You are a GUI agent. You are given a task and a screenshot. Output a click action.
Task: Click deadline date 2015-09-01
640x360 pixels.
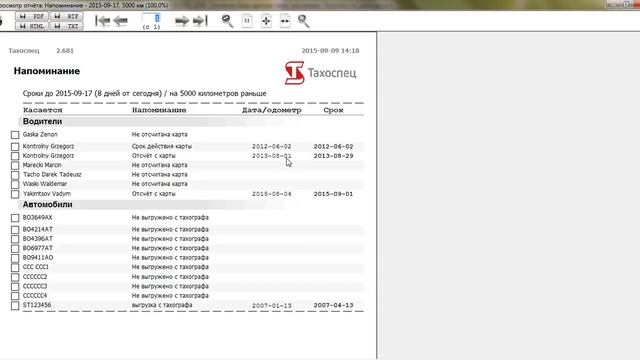(333, 194)
